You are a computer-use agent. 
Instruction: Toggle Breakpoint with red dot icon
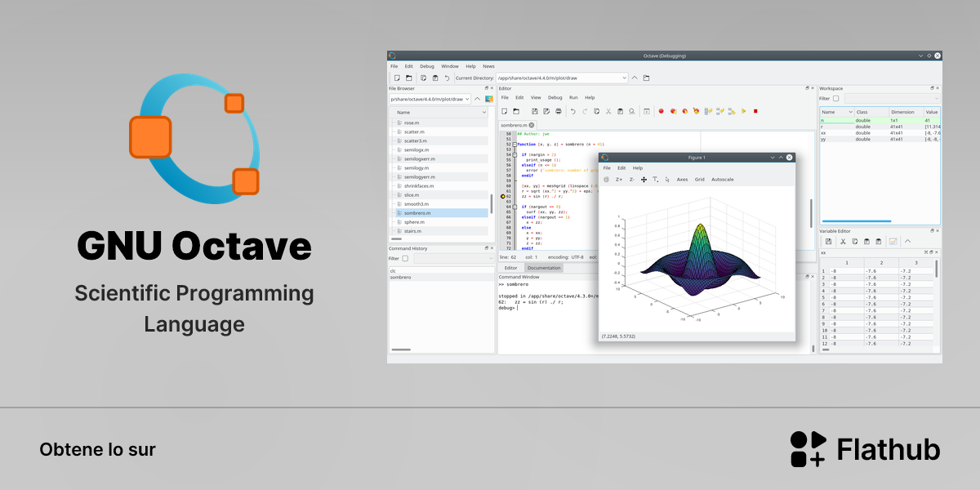pyautogui.click(x=661, y=111)
